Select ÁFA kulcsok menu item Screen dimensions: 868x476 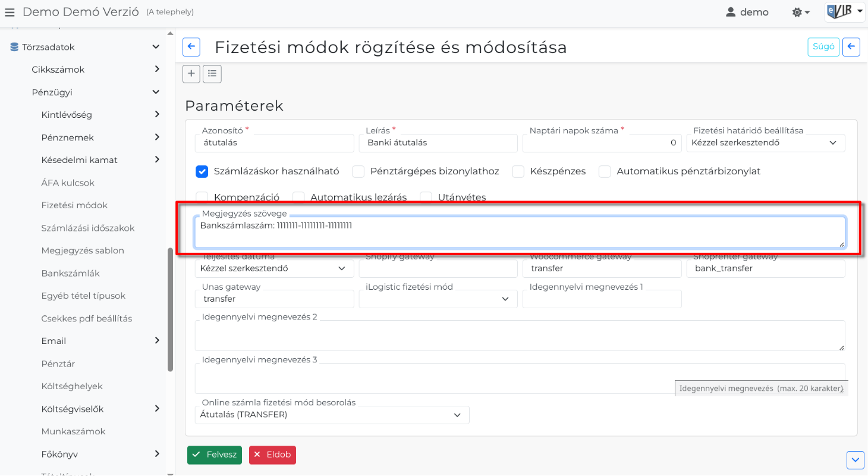(x=68, y=183)
